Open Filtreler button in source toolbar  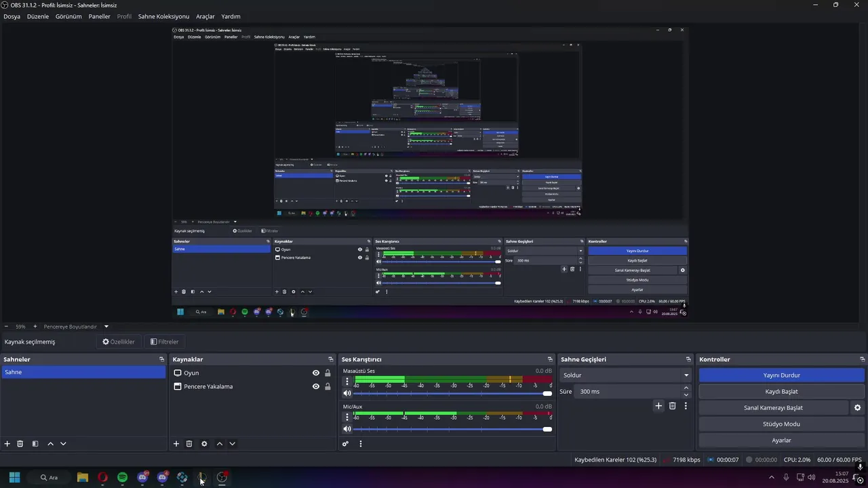(164, 342)
